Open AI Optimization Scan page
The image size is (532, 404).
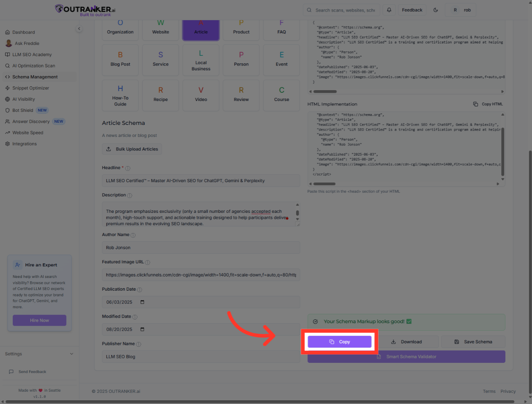[x=34, y=66]
